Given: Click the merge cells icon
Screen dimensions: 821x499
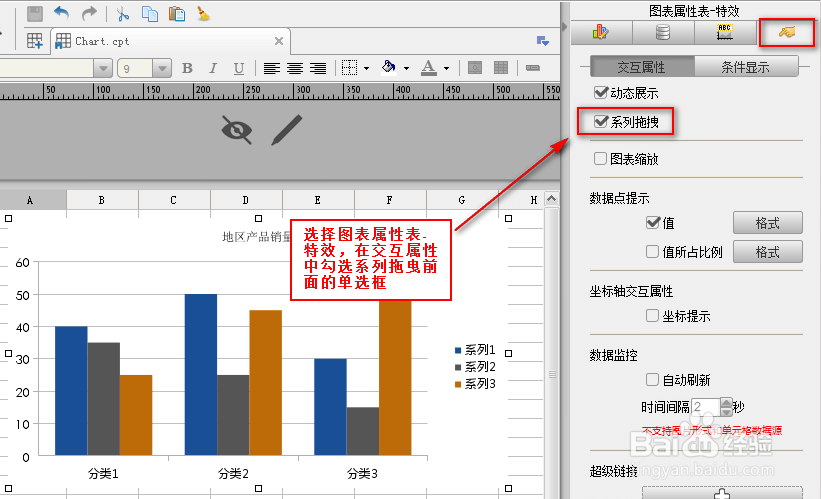Looking at the screenshot, I should (x=475, y=68).
